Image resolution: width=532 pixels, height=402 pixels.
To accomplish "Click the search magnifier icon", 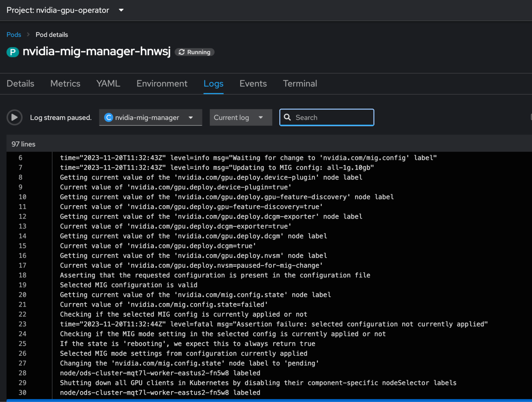I will click(x=287, y=117).
